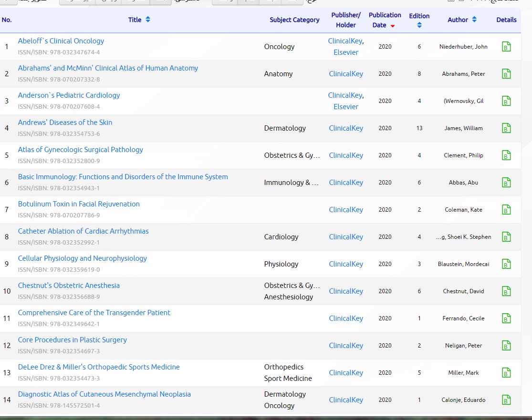Click ClinicalKey publisher for Abrahams' Atlas row
This screenshot has height=420, width=532.
click(346, 74)
